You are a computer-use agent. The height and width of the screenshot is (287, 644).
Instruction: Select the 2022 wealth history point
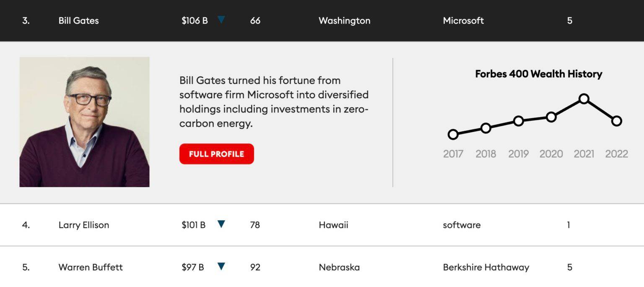click(x=616, y=121)
